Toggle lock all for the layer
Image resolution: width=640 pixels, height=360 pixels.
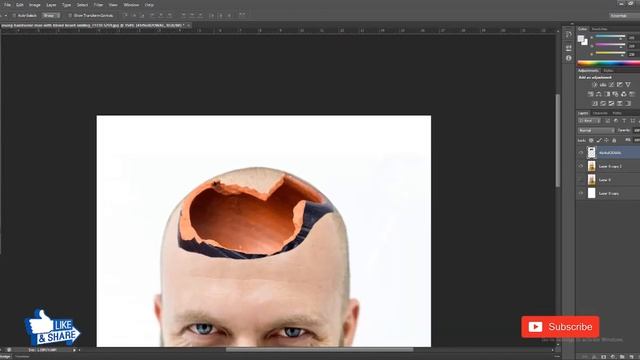[614, 140]
